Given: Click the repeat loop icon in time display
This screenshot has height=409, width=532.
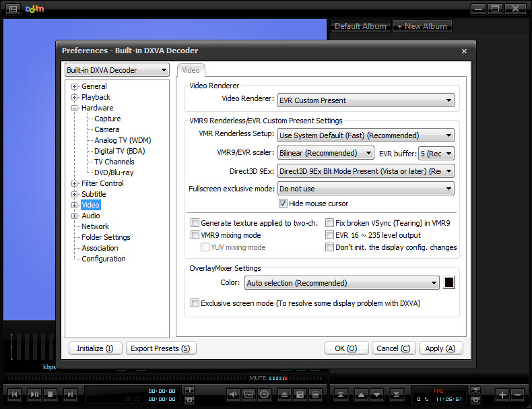Looking at the screenshot, I should point(137,399).
